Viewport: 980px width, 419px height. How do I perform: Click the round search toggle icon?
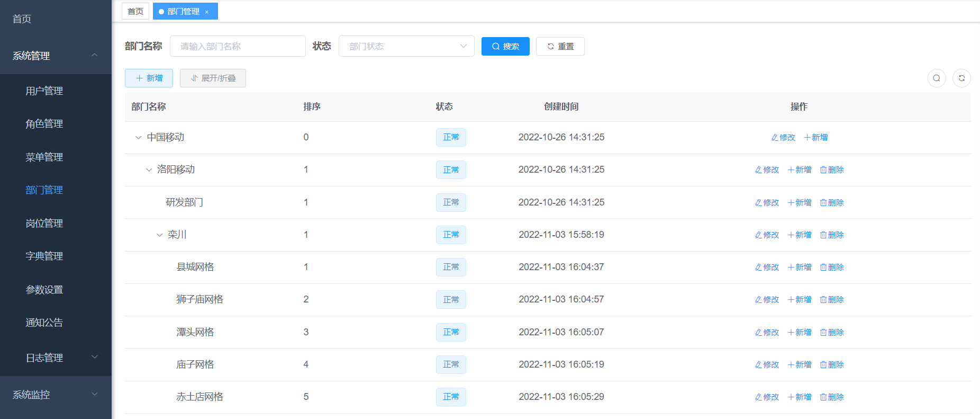(937, 78)
